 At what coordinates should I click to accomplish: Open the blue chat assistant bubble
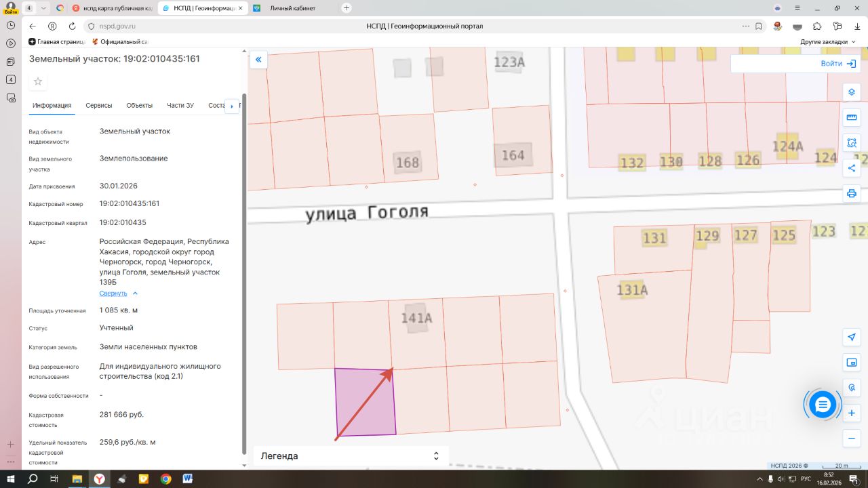tap(823, 405)
